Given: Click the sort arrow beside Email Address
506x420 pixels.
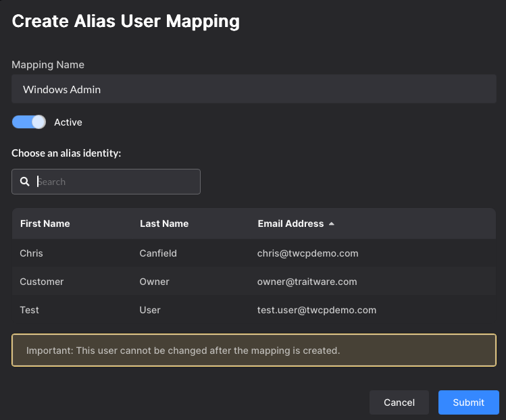Looking at the screenshot, I should tap(331, 224).
